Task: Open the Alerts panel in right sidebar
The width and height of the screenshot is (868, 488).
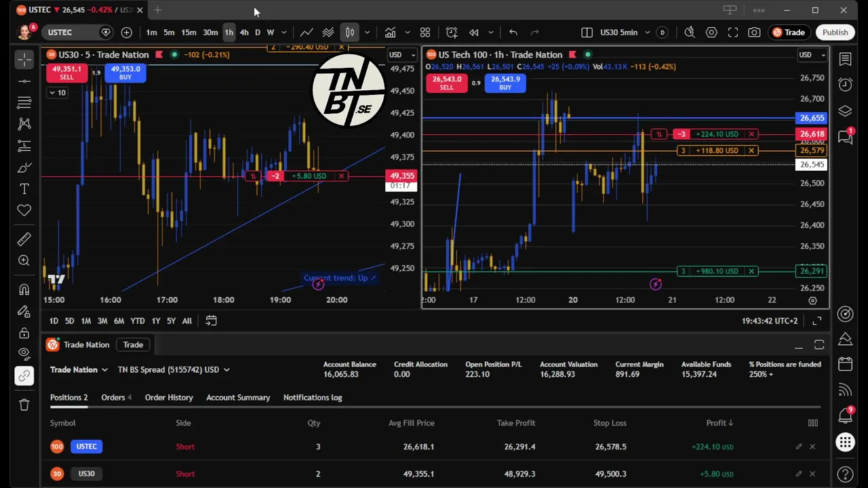Action: pyautogui.click(x=845, y=85)
